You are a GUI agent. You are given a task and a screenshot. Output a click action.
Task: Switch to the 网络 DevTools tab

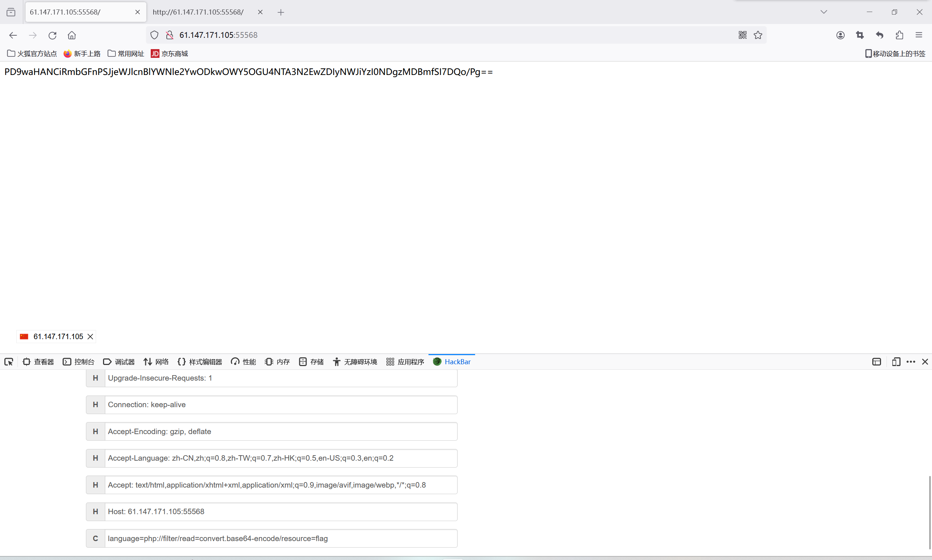coord(155,362)
